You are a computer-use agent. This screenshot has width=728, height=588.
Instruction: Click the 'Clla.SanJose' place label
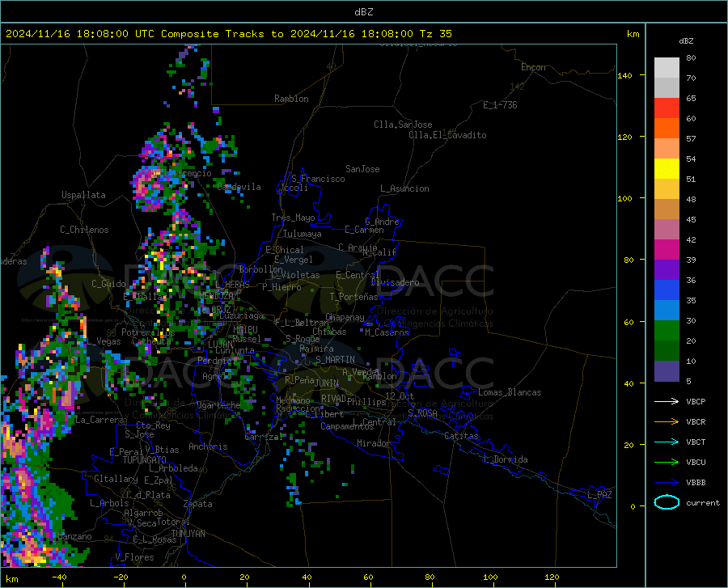403,125
